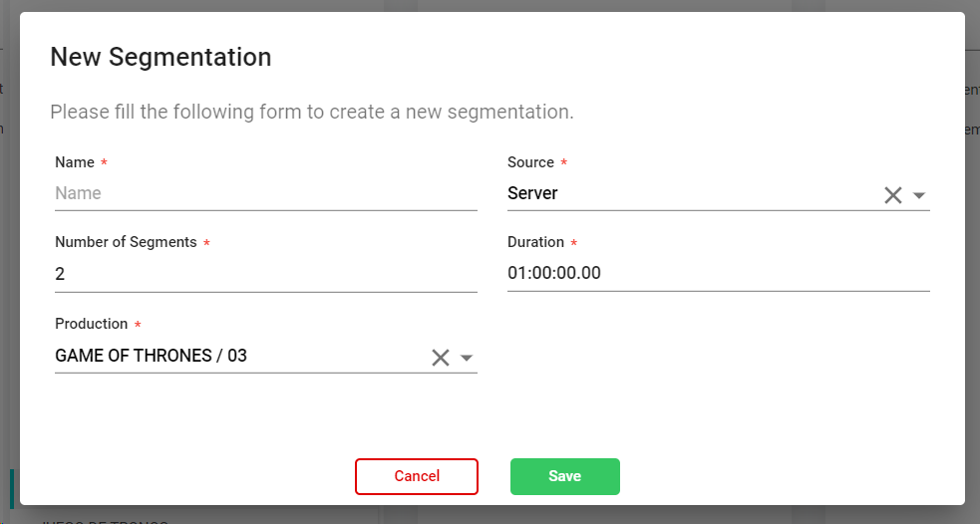Image resolution: width=980 pixels, height=524 pixels.
Task: Select the Duration field showing 01:00:00.00
Action: 718,274
